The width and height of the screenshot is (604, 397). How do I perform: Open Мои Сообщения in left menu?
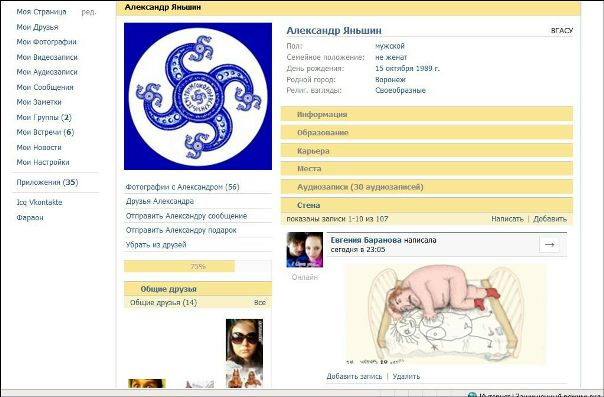pyautogui.click(x=45, y=87)
